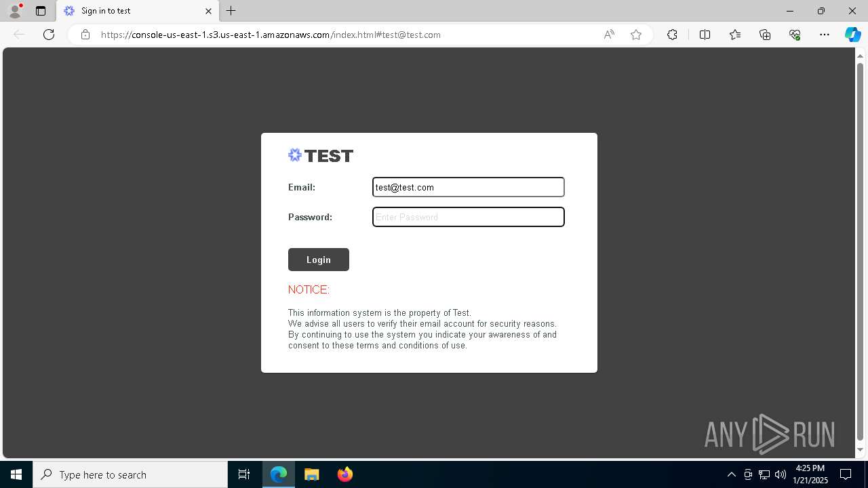Open Browser essentials icon

pyautogui.click(x=795, y=35)
